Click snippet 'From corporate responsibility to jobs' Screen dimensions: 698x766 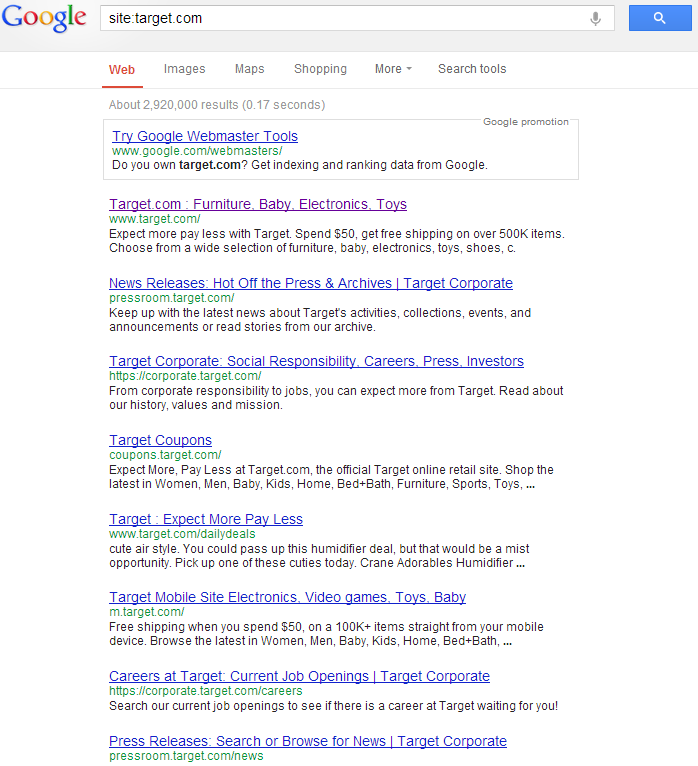pos(336,398)
